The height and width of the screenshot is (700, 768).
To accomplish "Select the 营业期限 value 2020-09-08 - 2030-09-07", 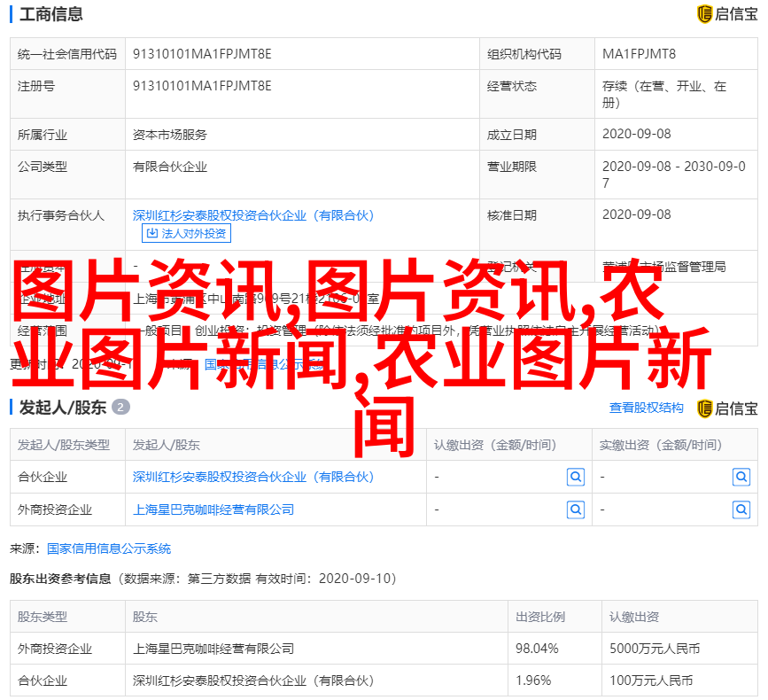I will click(674, 175).
